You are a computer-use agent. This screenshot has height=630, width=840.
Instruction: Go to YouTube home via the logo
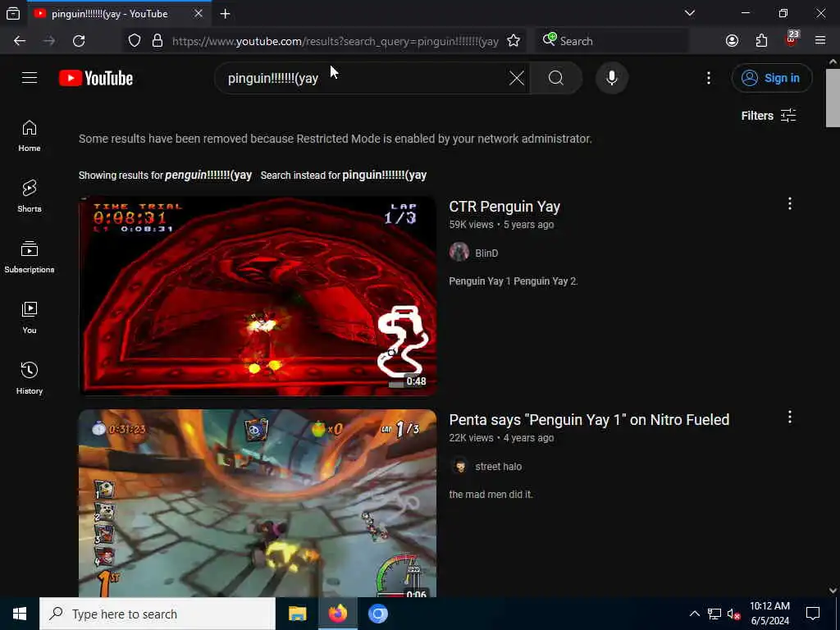click(x=96, y=78)
